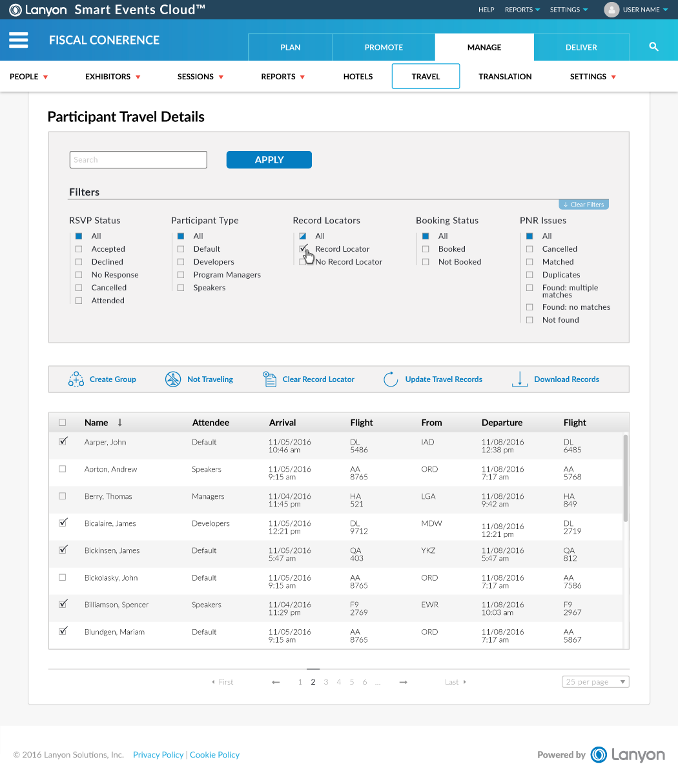Open the 25 per page dropdown

[595, 682]
